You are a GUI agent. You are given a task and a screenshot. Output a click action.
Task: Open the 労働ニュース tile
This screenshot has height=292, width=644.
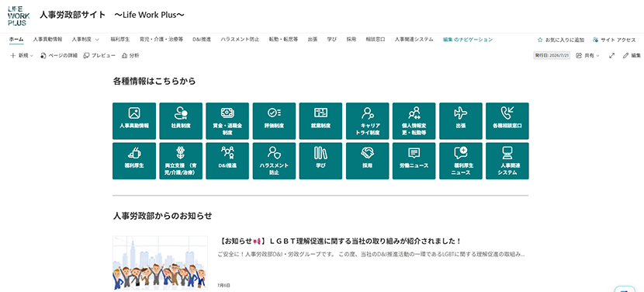(414, 161)
